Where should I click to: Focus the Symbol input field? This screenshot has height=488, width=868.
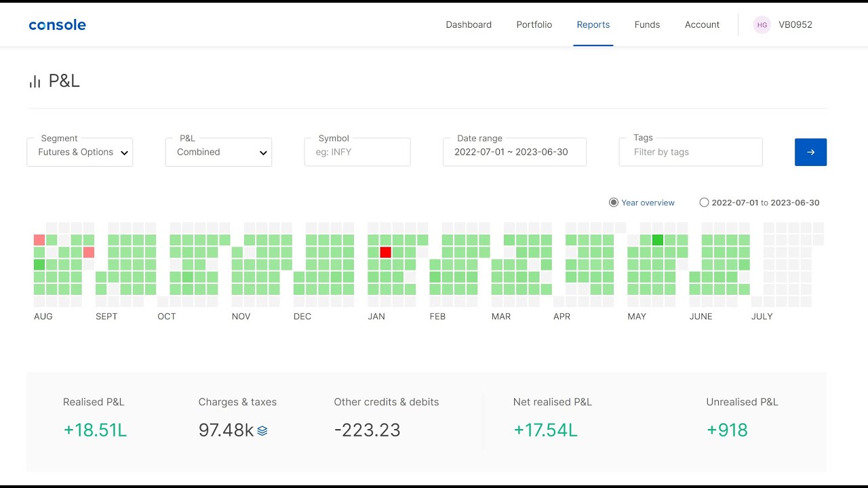357,152
